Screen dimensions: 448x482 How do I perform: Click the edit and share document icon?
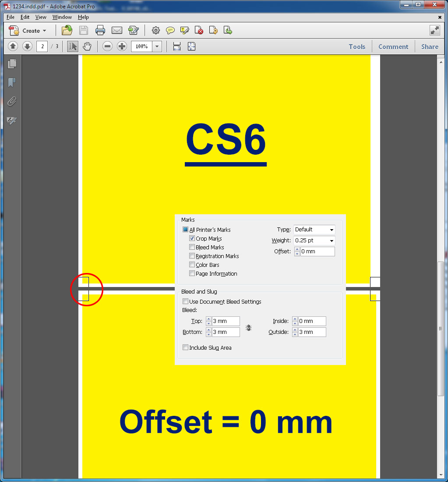coord(134,30)
